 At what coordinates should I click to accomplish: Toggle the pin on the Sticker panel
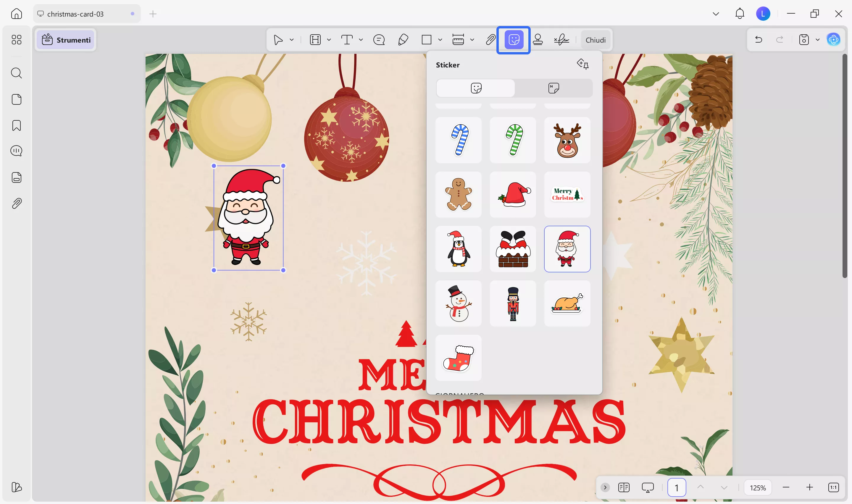[583, 64]
